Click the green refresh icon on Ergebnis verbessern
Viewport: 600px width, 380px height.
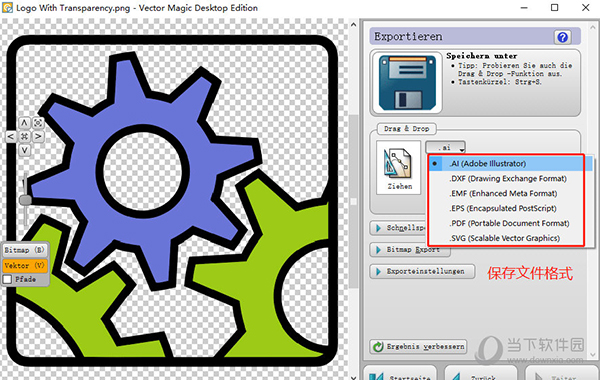[x=378, y=347]
